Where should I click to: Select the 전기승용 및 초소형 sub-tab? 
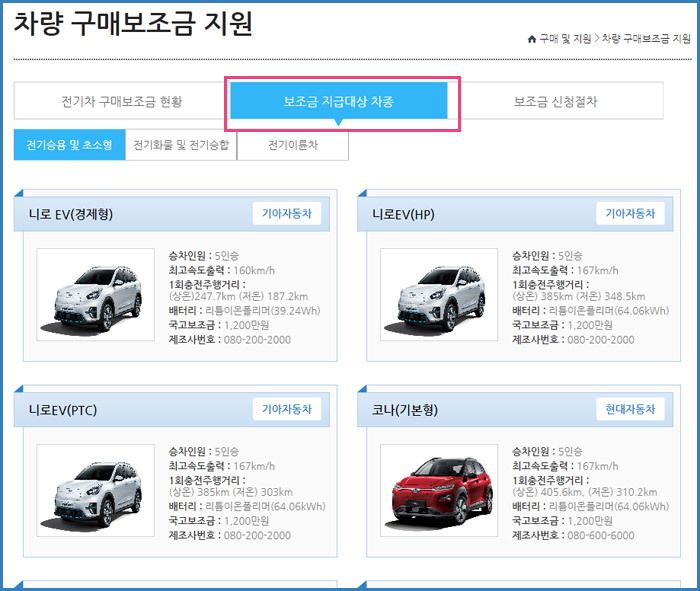click(x=69, y=145)
